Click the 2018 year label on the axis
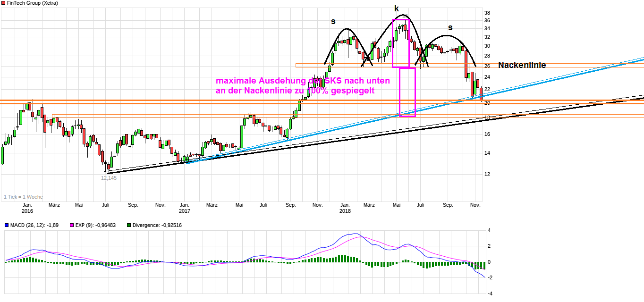This screenshot has height=302, width=644. (x=345, y=211)
